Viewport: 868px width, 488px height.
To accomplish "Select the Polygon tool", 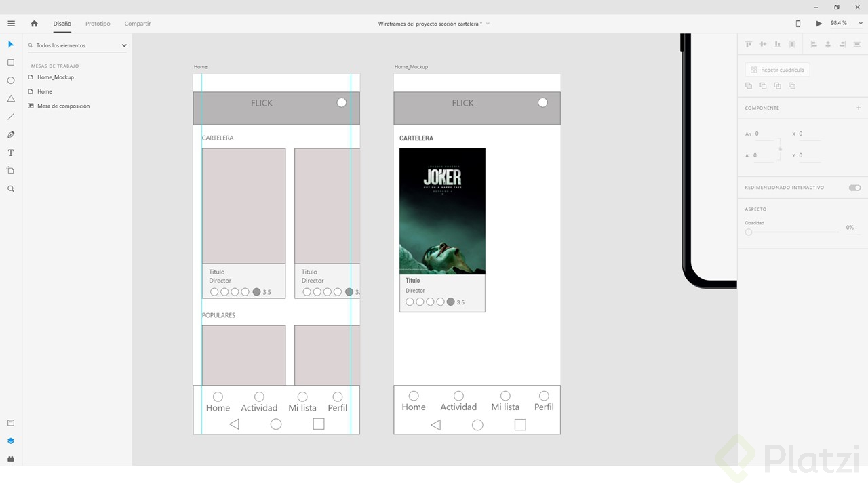I will pyautogui.click(x=11, y=99).
